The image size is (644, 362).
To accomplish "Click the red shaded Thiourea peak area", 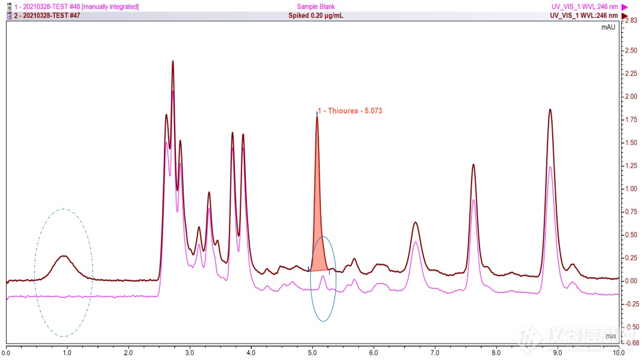I will coord(318,250).
